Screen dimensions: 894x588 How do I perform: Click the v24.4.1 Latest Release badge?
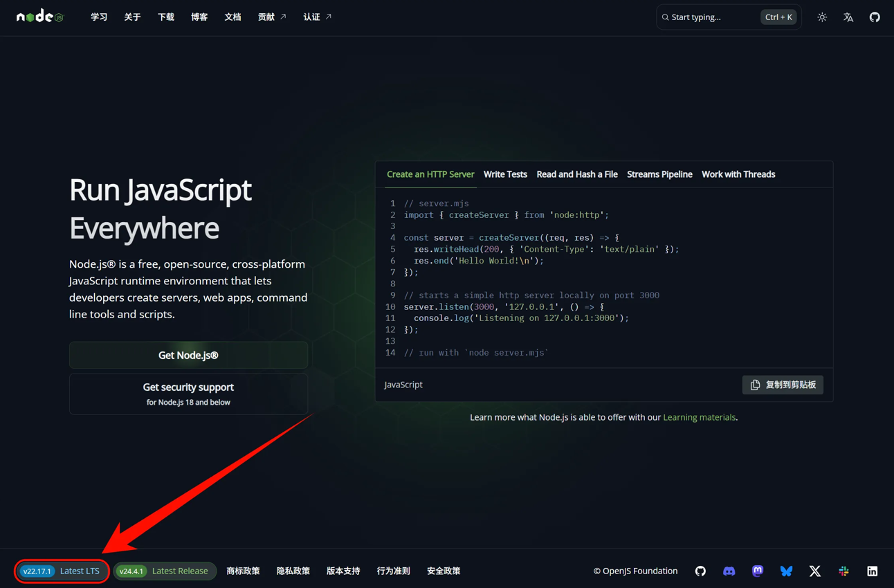(165, 571)
